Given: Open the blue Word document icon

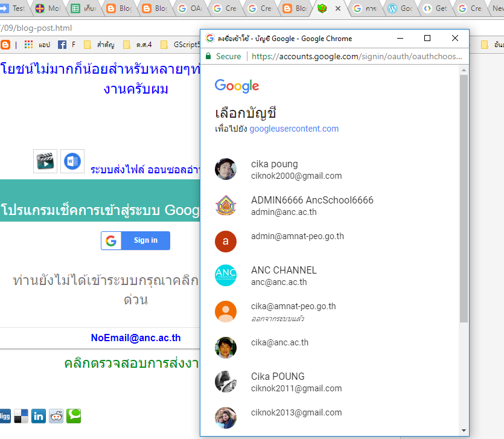Looking at the screenshot, I should [x=72, y=161].
